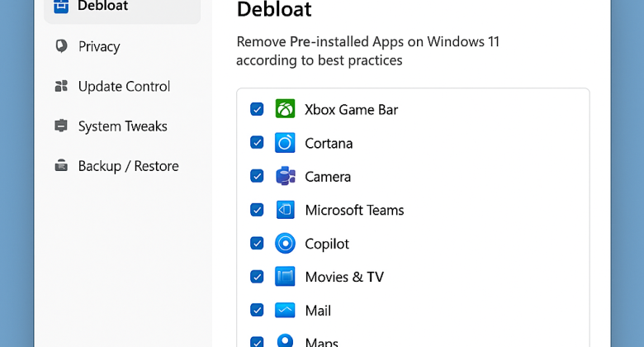Click the Xbox Game Bar app icon
The height and width of the screenshot is (347, 644).
(x=285, y=109)
